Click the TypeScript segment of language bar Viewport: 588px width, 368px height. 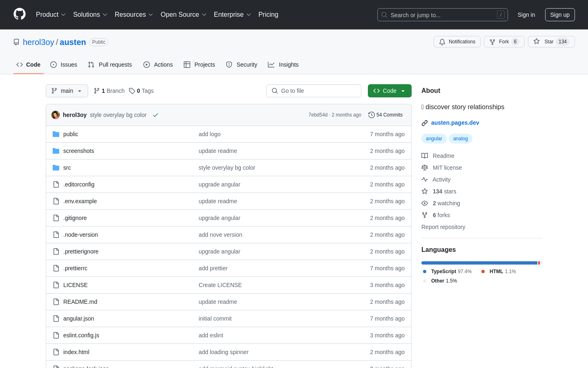pyautogui.click(x=479, y=263)
